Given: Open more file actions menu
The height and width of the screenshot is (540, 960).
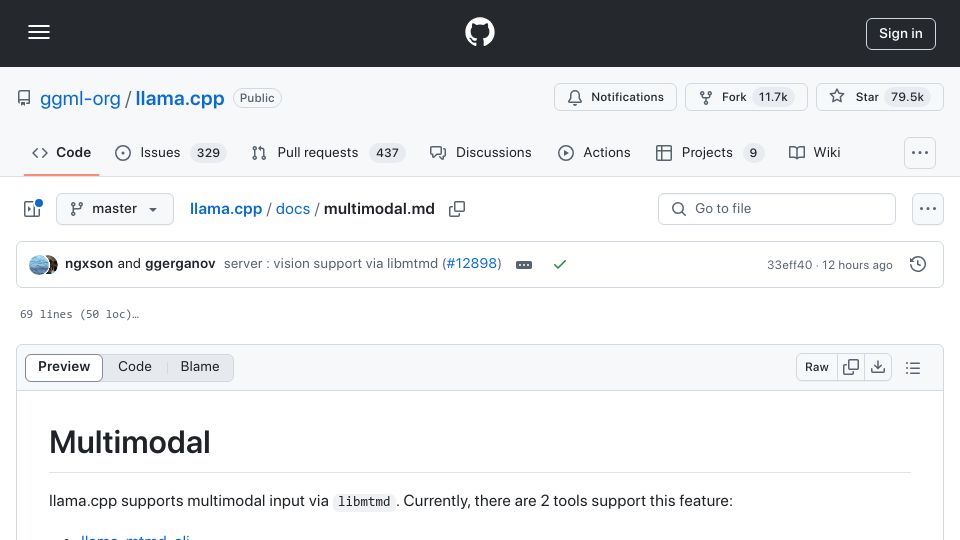Looking at the screenshot, I should (928, 209).
